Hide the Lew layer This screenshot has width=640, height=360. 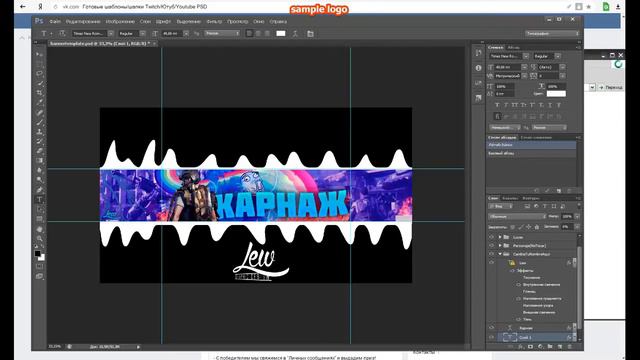pos(491,262)
